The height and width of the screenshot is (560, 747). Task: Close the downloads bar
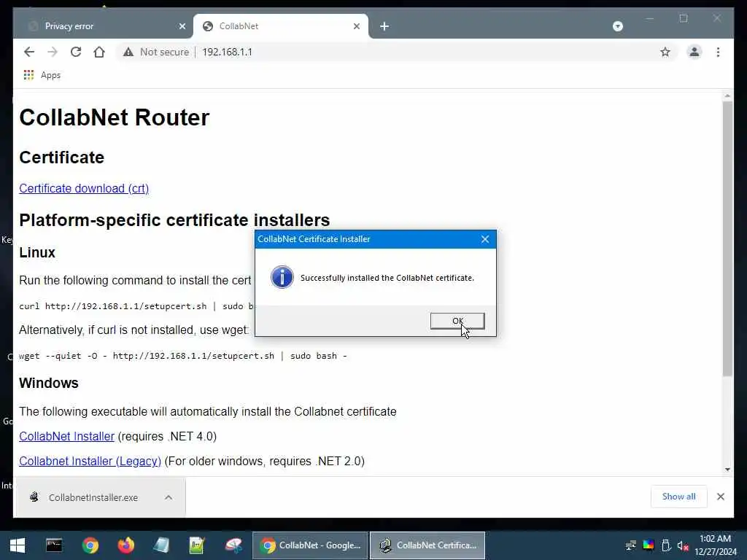pyautogui.click(x=720, y=497)
